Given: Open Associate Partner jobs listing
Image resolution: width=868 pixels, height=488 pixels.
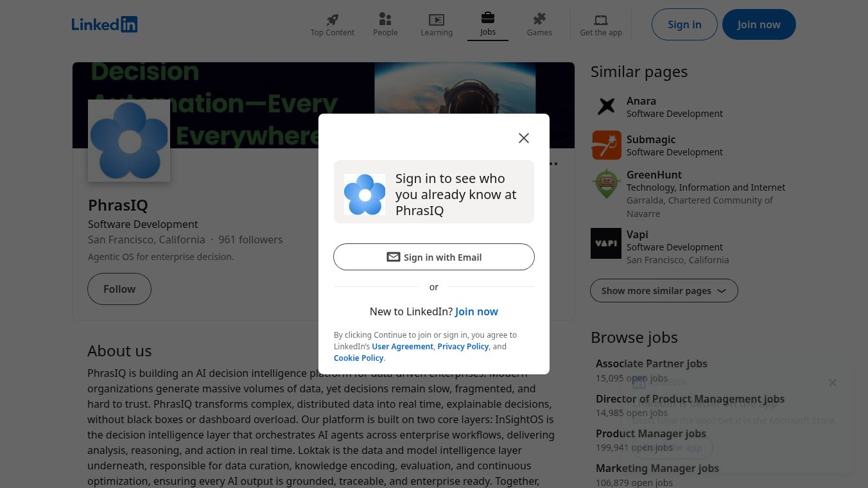Looking at the screenshot, I should 651,363.
